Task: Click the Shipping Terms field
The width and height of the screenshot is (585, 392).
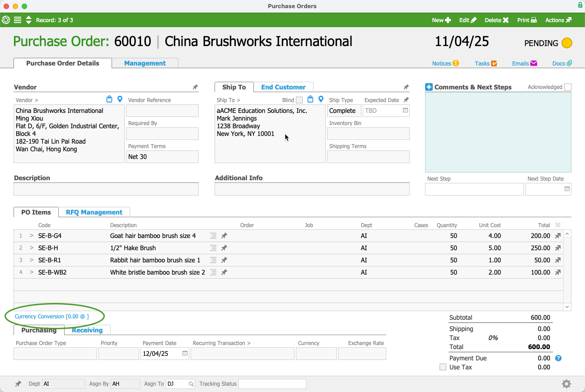Action: pos(368,157)
